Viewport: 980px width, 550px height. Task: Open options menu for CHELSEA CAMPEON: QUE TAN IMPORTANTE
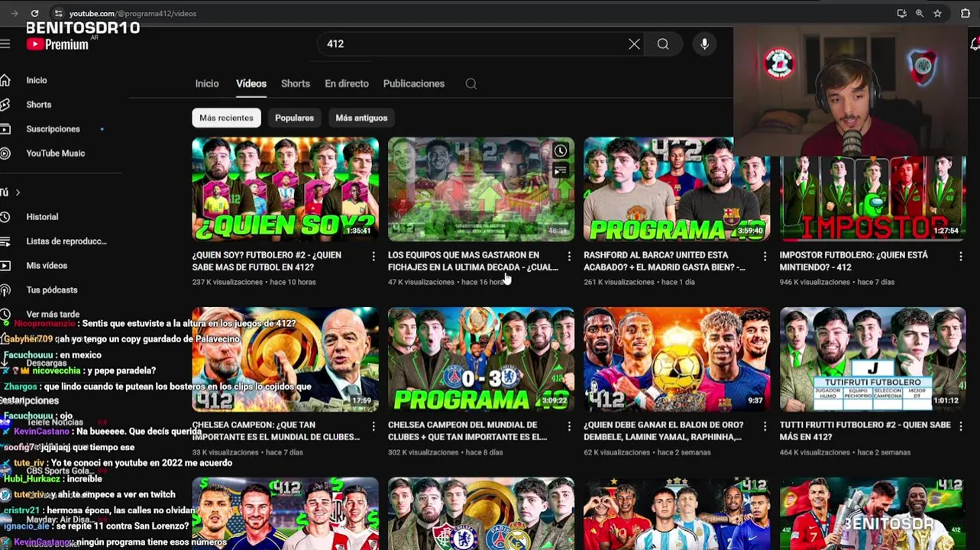374,425
